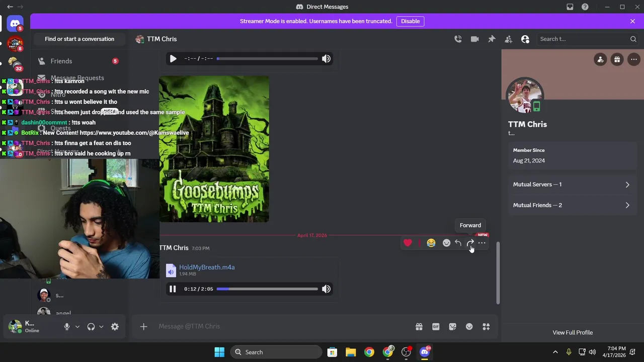644x362 pixels.
Task: Open Discord home Direct Messages icon
Action: click(15, 23)
